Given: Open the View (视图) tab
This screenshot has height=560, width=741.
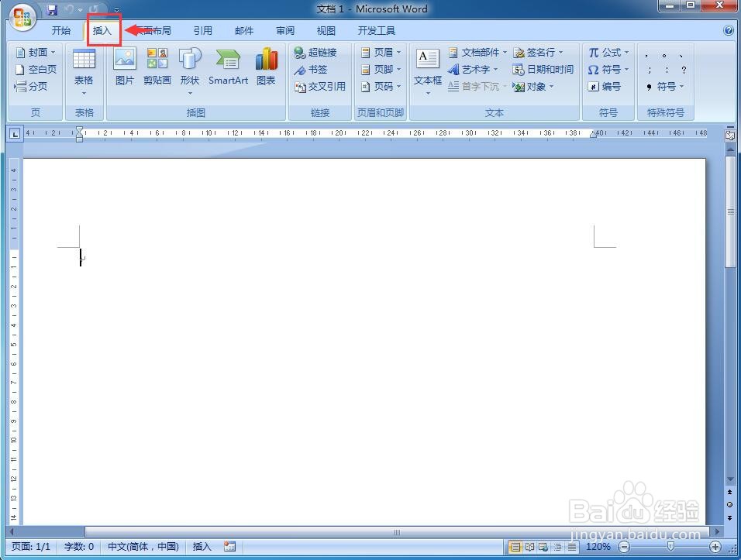Looking at the screenshot, I should (x=326, y=31).
